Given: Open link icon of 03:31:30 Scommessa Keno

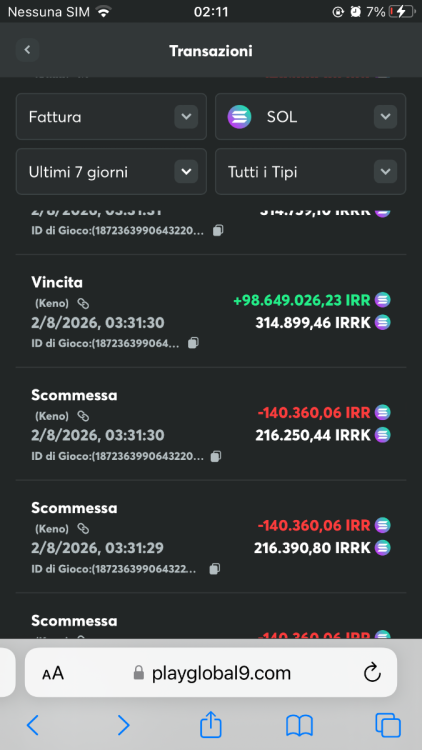Looking at the screenshot, I should [83, 416].
